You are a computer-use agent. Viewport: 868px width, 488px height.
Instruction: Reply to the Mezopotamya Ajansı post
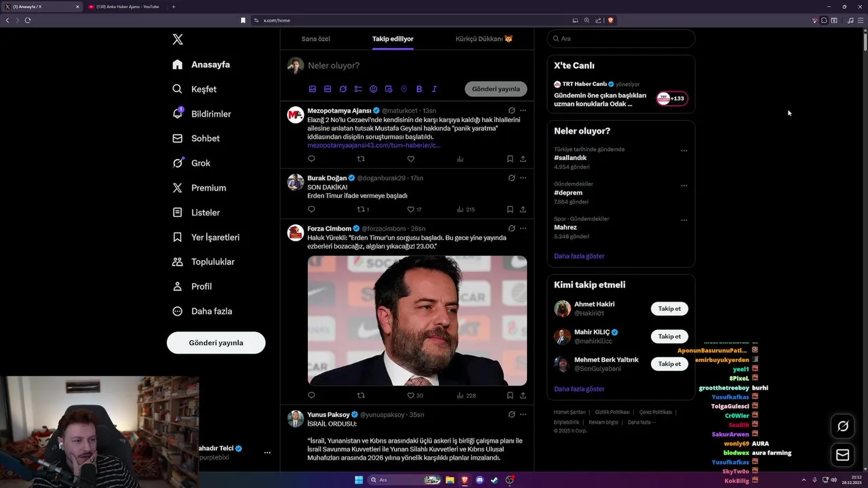point(311,159)
